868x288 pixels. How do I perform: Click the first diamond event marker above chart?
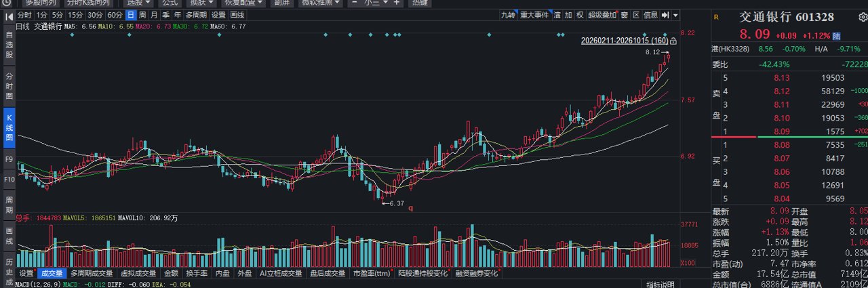point(72,35)
